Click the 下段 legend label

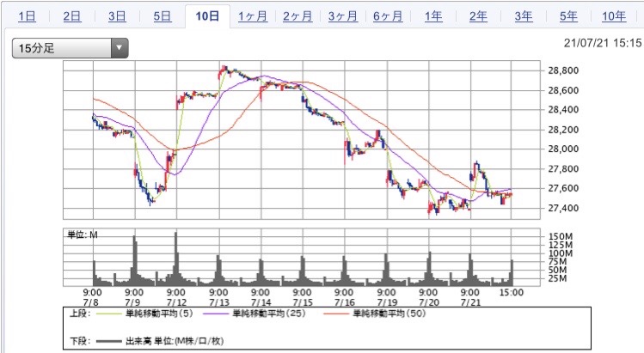click(81, 341)
